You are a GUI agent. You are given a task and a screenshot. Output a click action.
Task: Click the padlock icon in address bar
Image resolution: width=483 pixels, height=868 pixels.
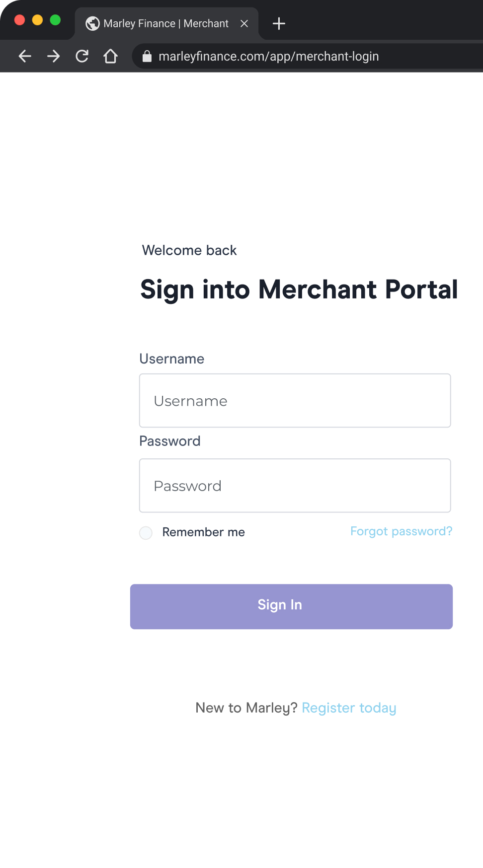pyautogui.click(x=147, y=56)
